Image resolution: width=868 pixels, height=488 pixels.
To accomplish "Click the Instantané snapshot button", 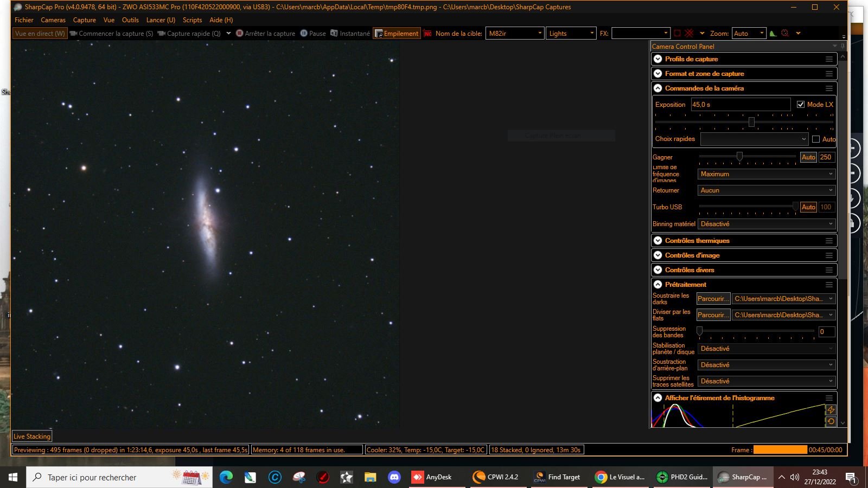I will click(x=350, y=33).
